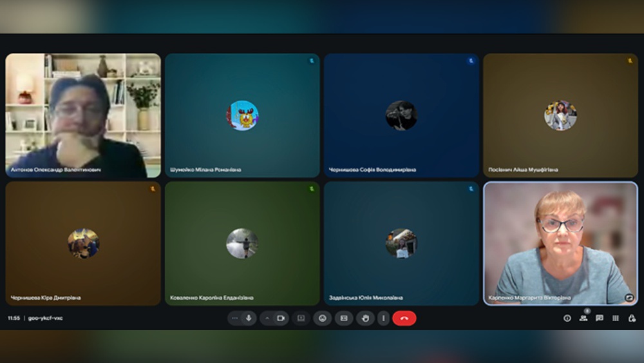Turn off the camera

click(281, 318)
